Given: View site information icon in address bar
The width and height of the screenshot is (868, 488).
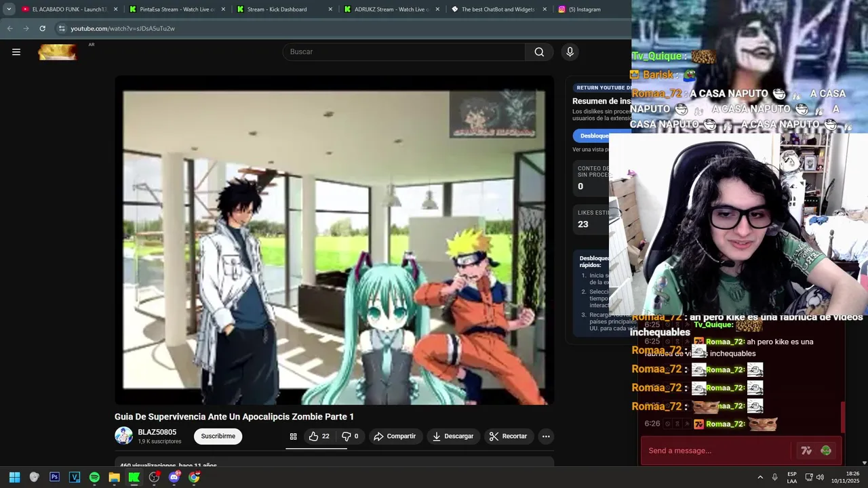Looking at the screenshot, I should tap(62, 28).
